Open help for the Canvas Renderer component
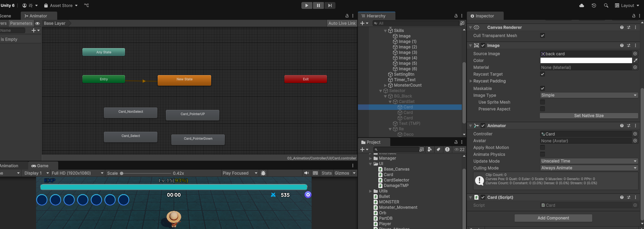Screen dimensions: 644x229 pyautogui.click(x=622, y=27)
